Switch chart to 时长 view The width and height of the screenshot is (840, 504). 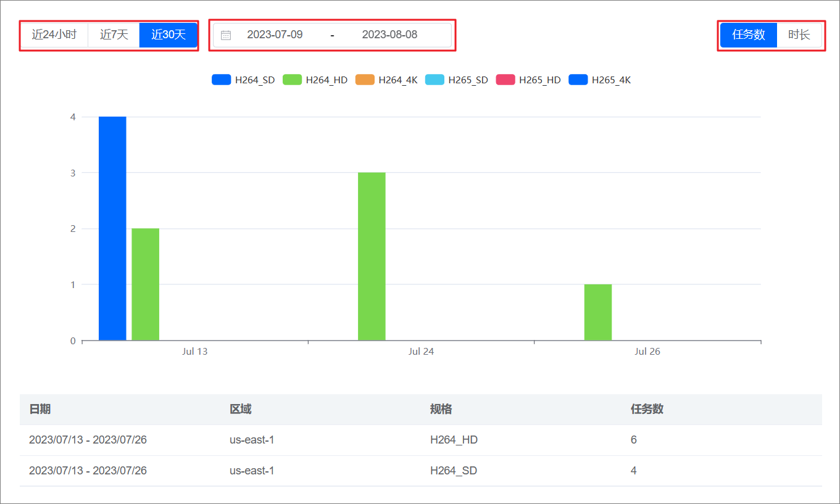coord(799,35)
